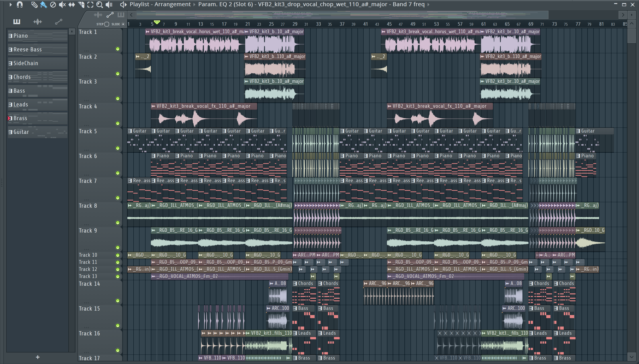The height and width of the screenshot is (364, 639).
Task: Mute Track 10 with its green LED
Action: pos(118,255)
